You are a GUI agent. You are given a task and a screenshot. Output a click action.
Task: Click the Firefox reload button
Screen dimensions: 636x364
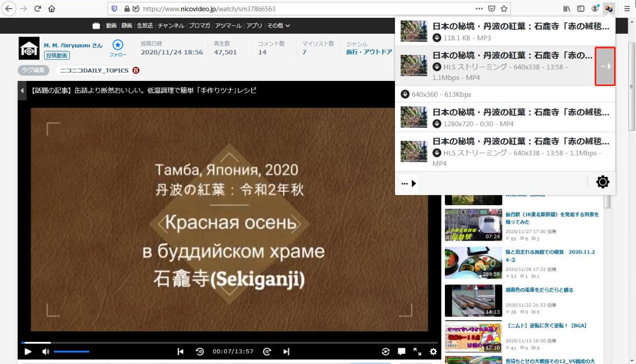point(38,9)
